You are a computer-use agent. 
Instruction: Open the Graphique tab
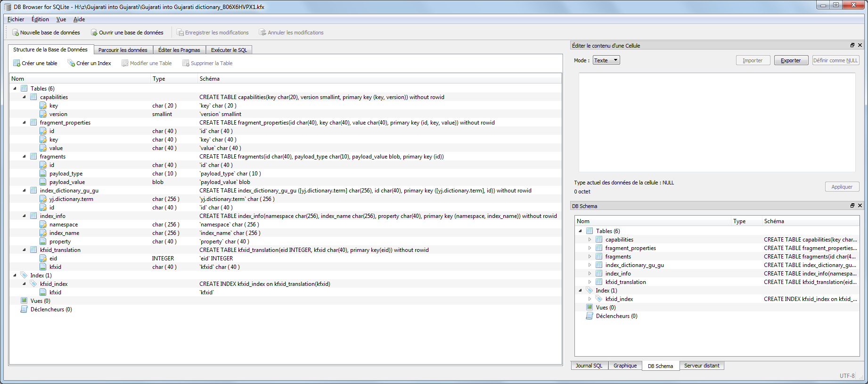coord(625,366)
